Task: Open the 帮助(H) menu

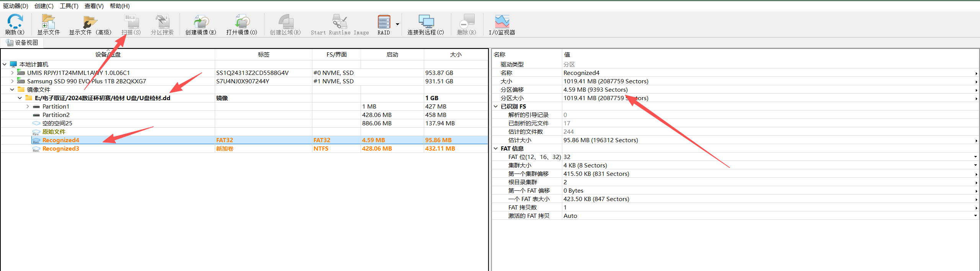Action: [x=120, y=6]
